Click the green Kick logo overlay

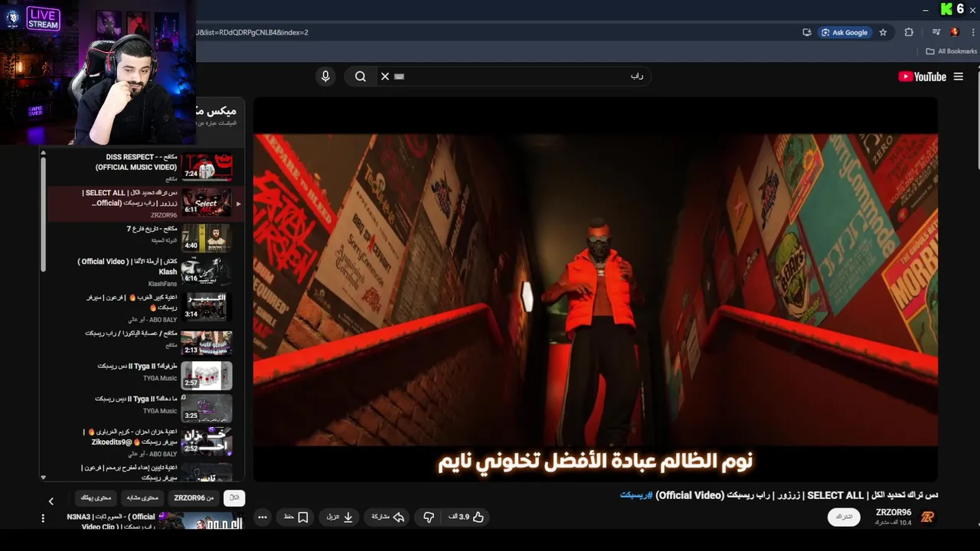pos(947,9)
